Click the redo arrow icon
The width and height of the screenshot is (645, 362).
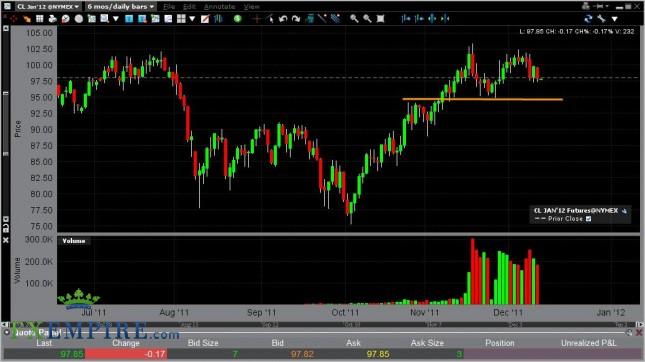296,19
